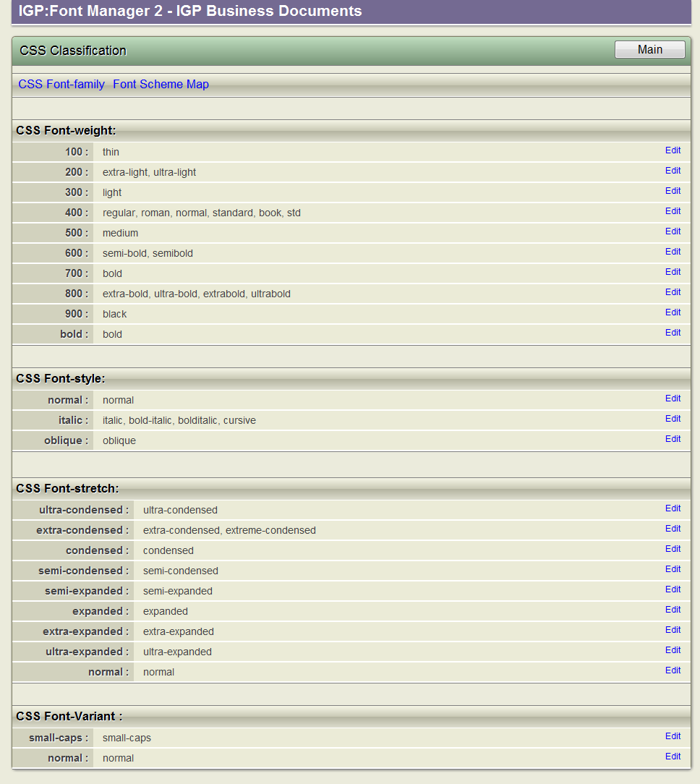Edit the 'bold :' keyword font-weight row
Screen dimensions: 700x784
[673, 333]
